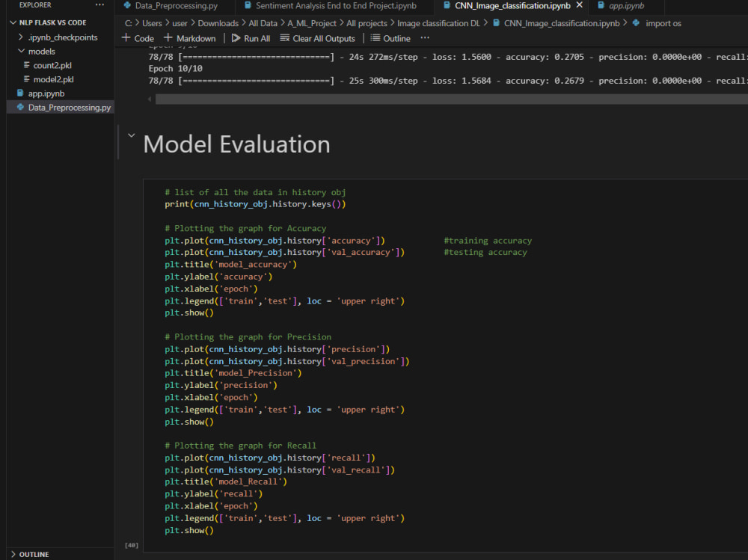Click user breadcrumb segment
Viewport: 748px width, 560px height.
click(x=180, y=23)
